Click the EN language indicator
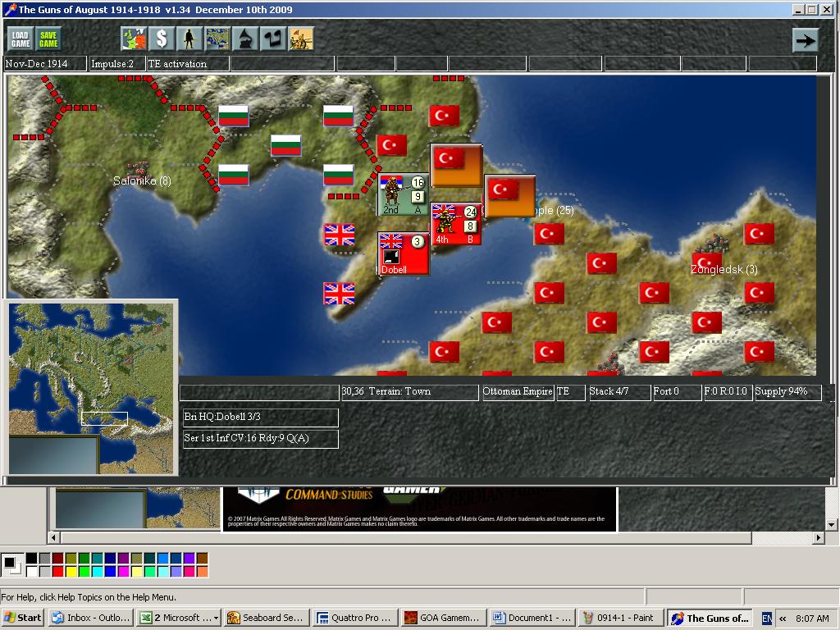Viewport: 840px width, 630px height. click(x=767, y=619)
